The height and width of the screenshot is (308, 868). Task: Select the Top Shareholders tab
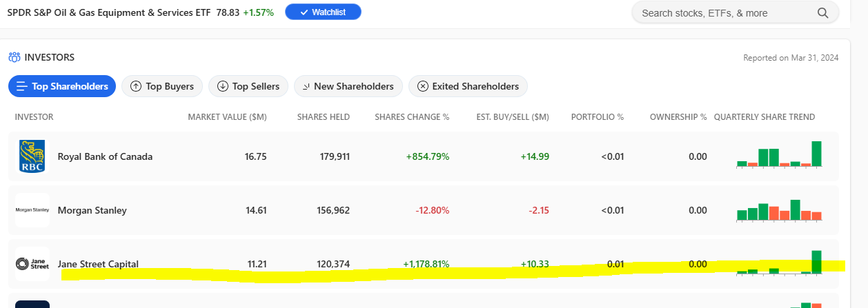pyautogui.click(x=62, y=86)
